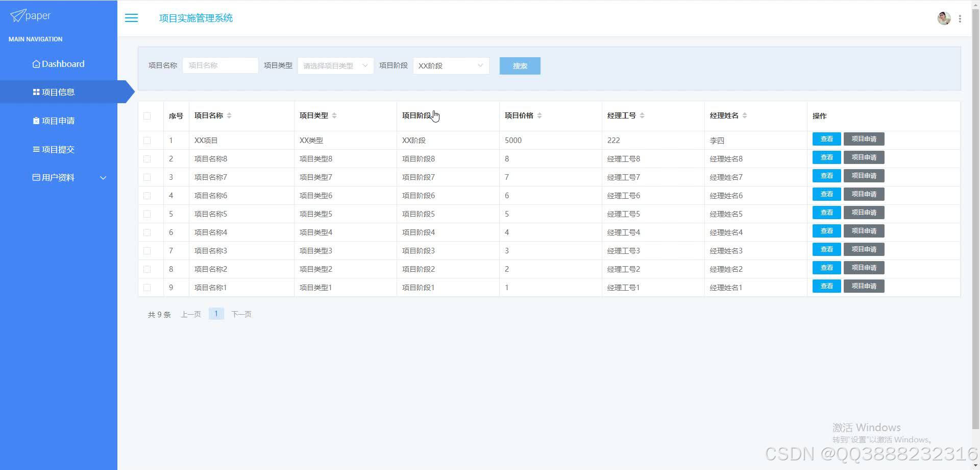Click 查看 for 项目名称8
Viewport: 980px width, 470px height.
point(826,157)
